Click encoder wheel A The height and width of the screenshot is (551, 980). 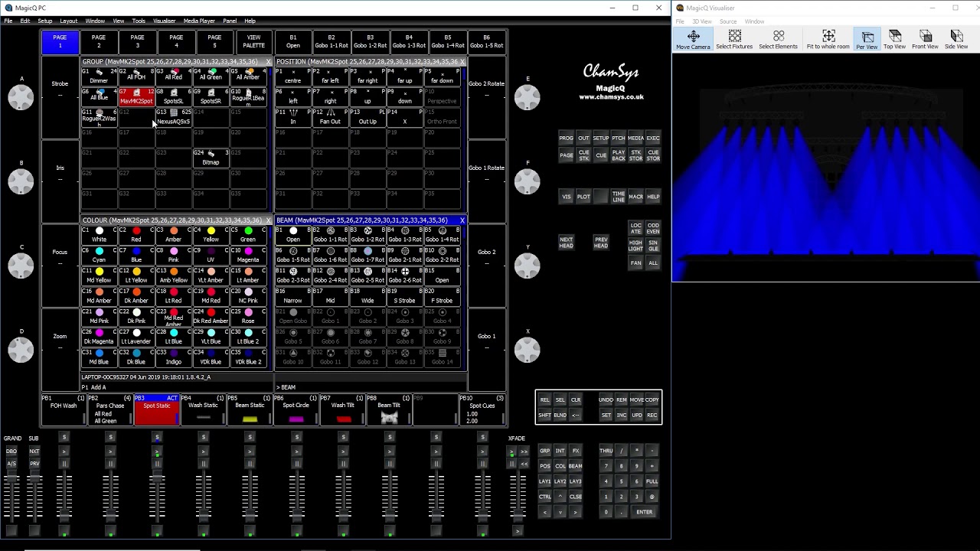pos(21,97)
